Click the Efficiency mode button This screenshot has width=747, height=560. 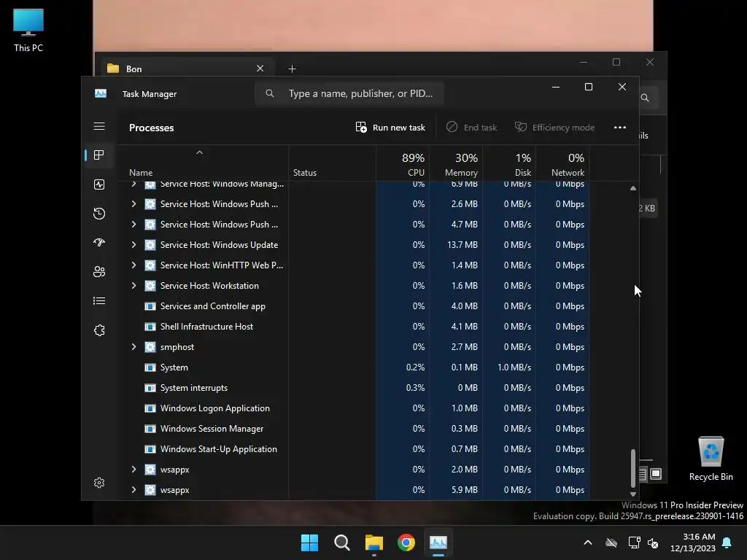point(554,127)
